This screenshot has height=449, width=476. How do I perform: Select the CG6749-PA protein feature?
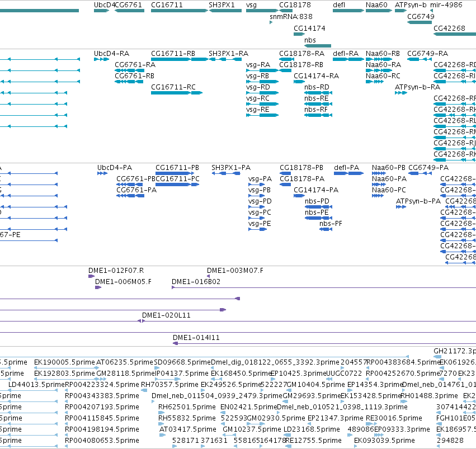420,173
